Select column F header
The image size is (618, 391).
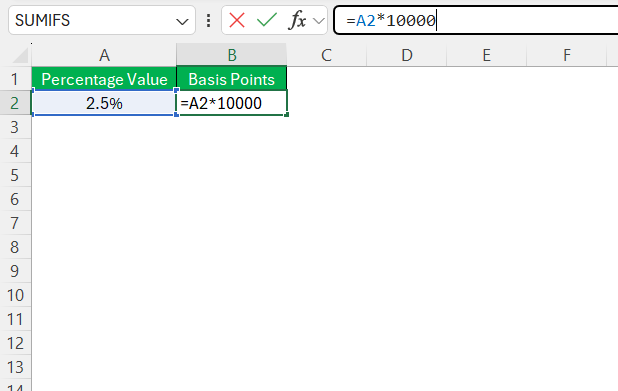coord(566,55)
